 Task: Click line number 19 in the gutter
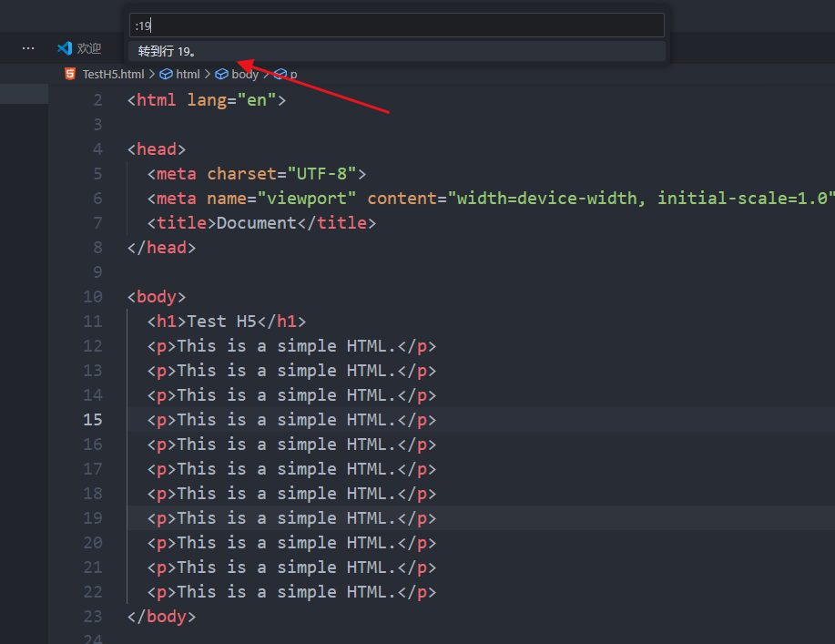pos(93,517)
